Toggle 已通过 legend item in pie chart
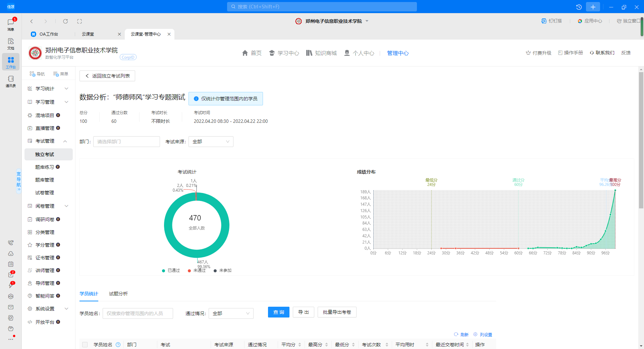 (171, 270)
